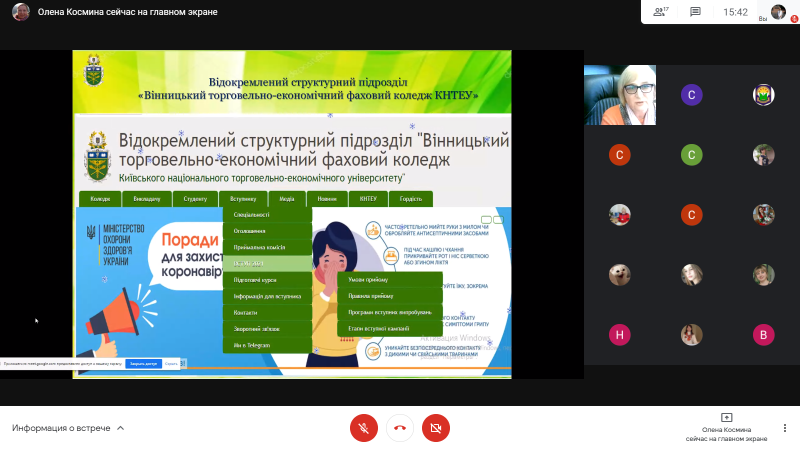
Task: Choose Оголошення in the dropdown menu
Action: click(267, 231)
